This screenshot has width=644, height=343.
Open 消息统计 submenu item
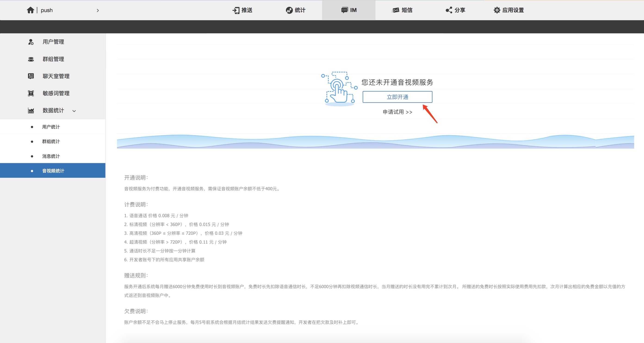pyautogui.click(x=51, y=156)
